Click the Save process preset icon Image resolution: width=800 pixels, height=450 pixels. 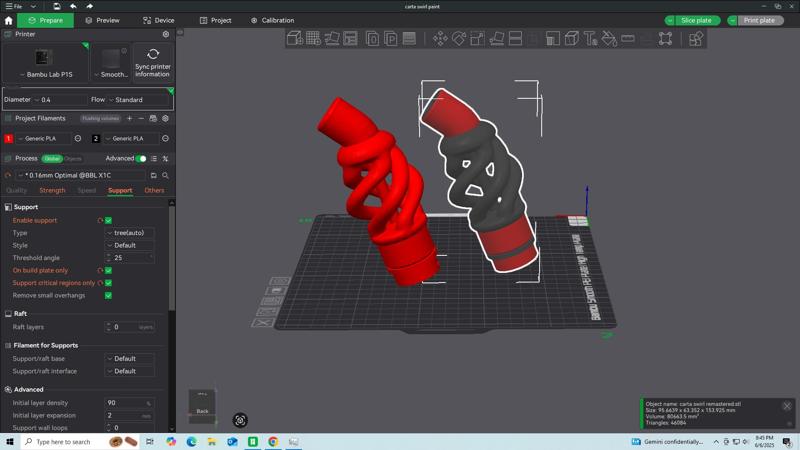154,175
